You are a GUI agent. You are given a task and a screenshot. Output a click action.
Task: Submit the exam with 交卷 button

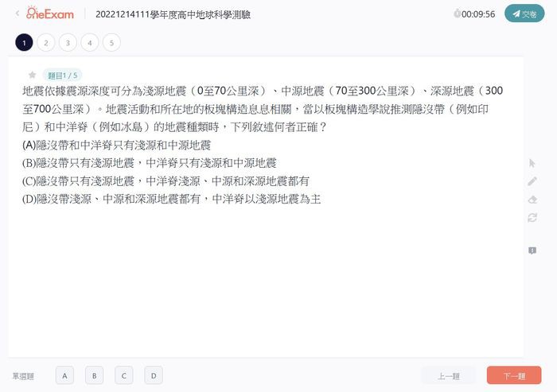pyautogui.click(x=524, y=14)
